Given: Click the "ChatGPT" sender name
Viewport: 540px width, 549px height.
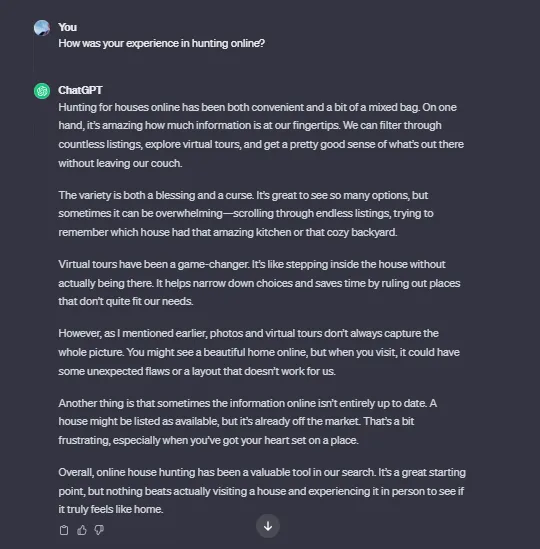Looking at the screenshot, I should pos(80,90).
